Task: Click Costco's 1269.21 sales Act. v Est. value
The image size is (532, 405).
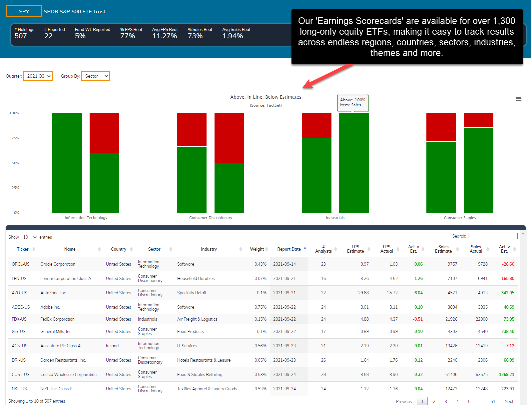Action: coord(506,374)
